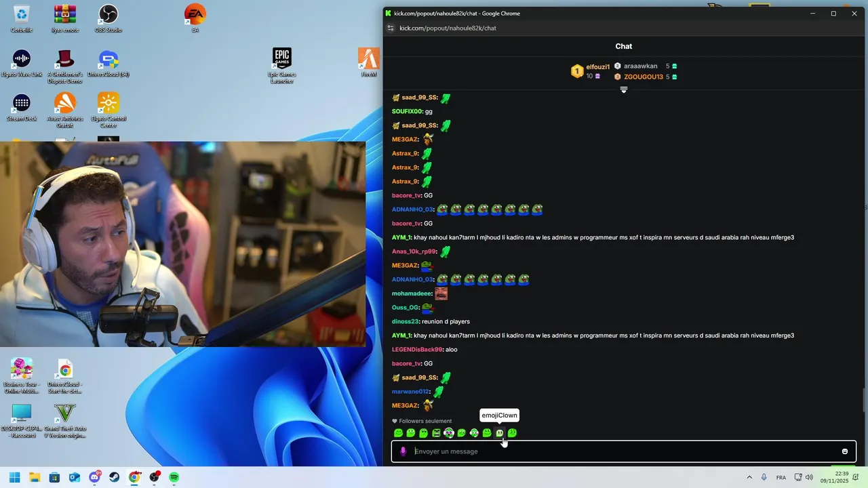Screen dimensions: 868x488
Task: Click the purple microphone icon in message box
Action: [x=403, y=451]
